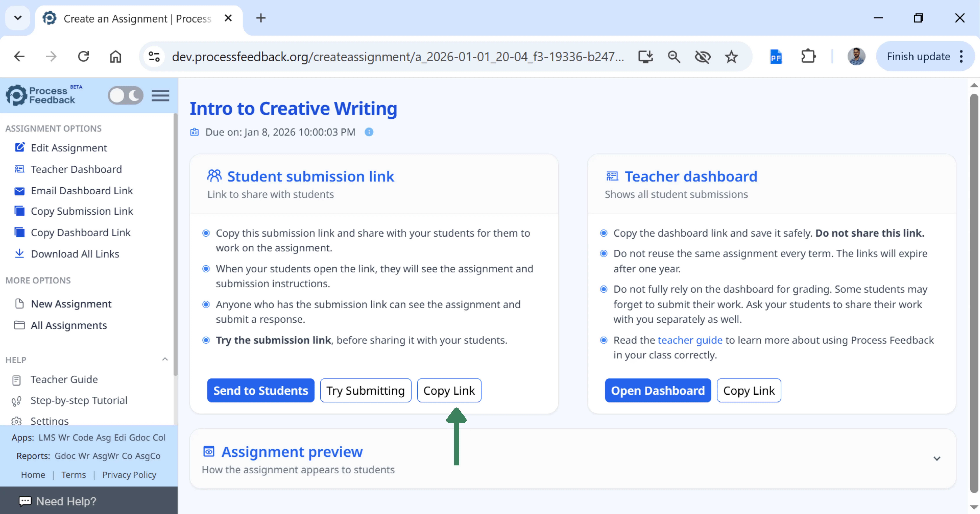This screenshot has height=514, width=980.
Task: Expand the Assignment preview section
Action: (x=937, y=458)
